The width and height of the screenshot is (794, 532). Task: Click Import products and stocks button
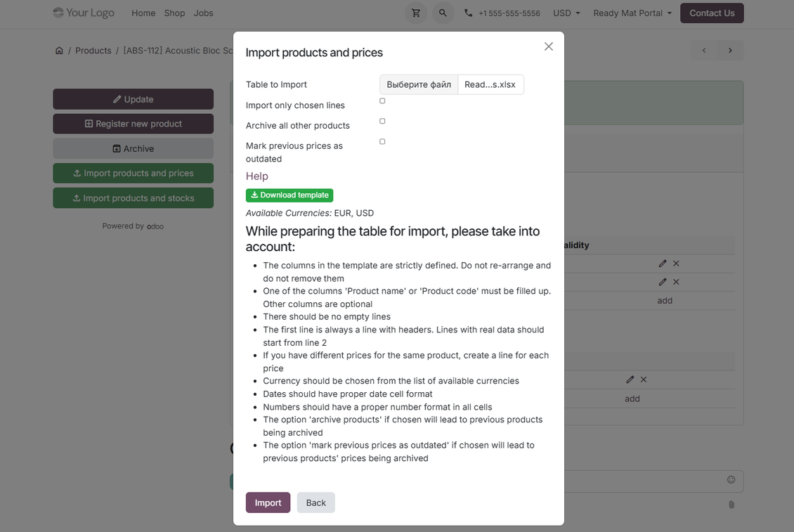(x=134, y=198)
